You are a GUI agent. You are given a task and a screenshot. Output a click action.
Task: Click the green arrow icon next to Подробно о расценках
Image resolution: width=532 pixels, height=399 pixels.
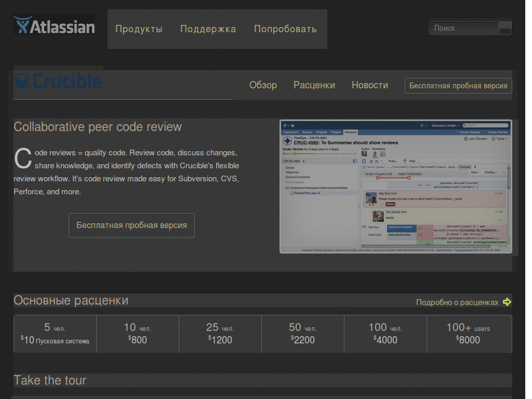[x=507, y=302]
